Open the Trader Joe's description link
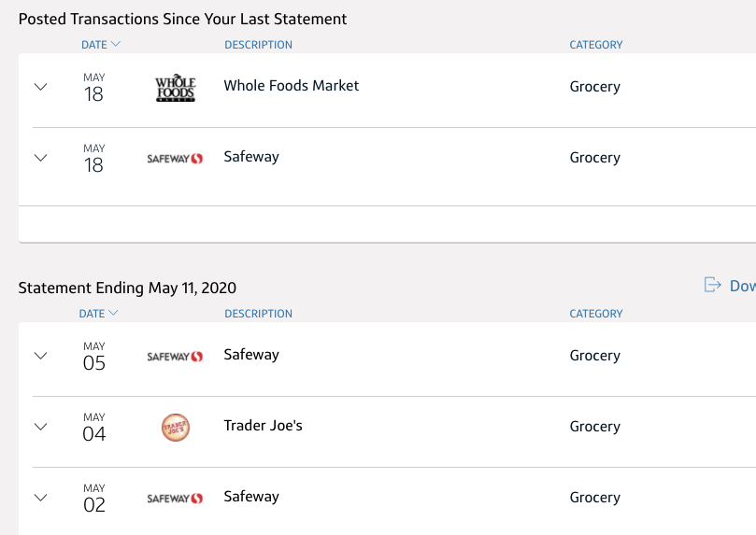The height and width of the screenshot is (535, 756). click(x=263, y=426)
